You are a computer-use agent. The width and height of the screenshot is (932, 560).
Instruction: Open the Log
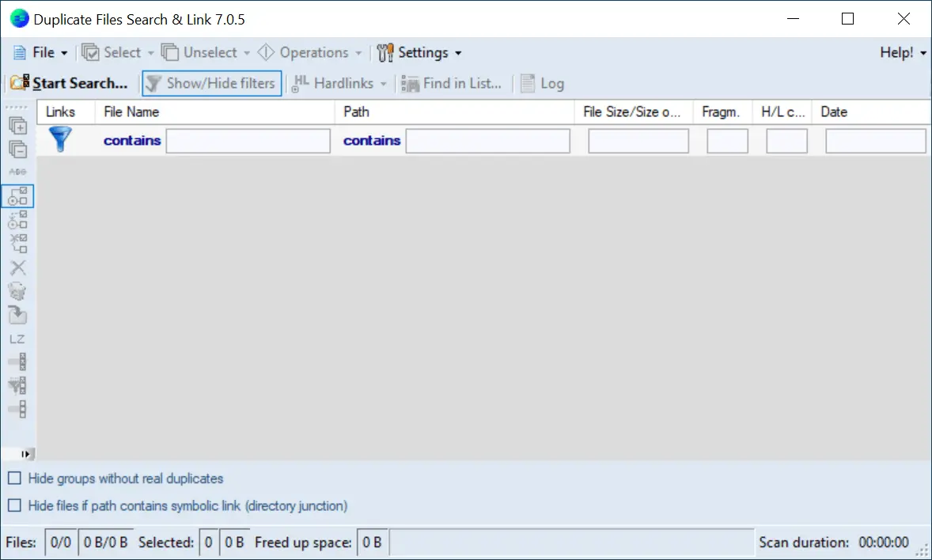[542, 83]
